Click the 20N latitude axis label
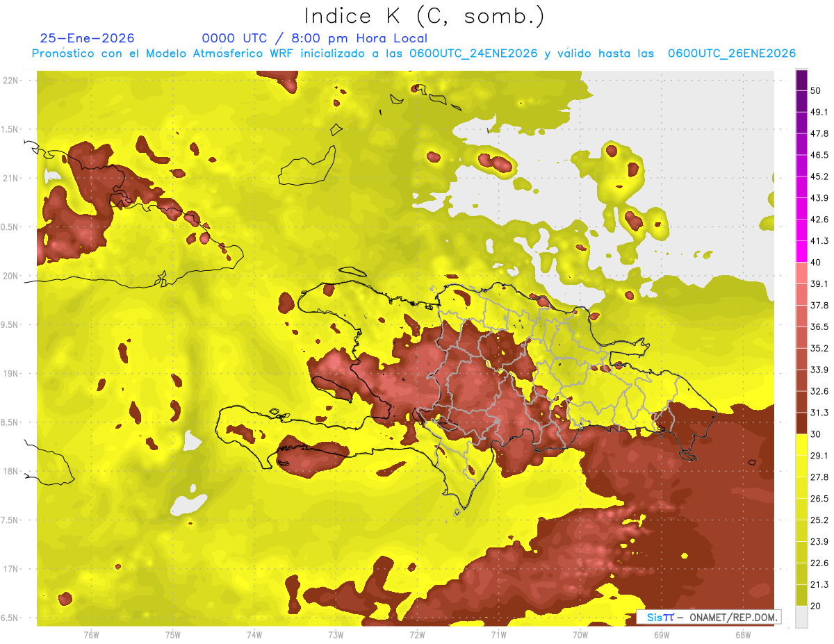This screenshot has height=644, width=834. [x=11, y=276]
